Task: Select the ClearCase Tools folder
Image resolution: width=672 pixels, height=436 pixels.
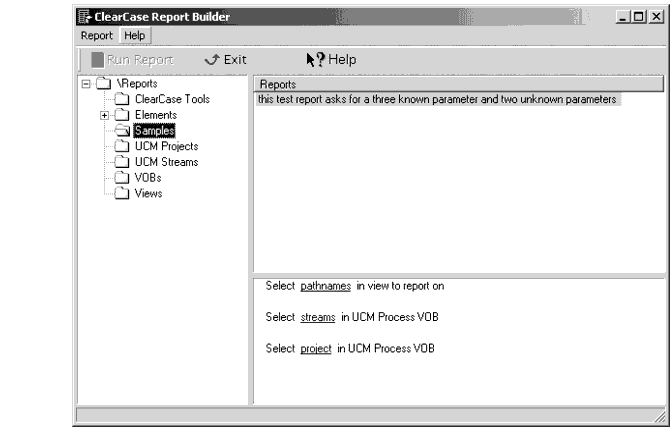Action: click(x=172, y=99)
